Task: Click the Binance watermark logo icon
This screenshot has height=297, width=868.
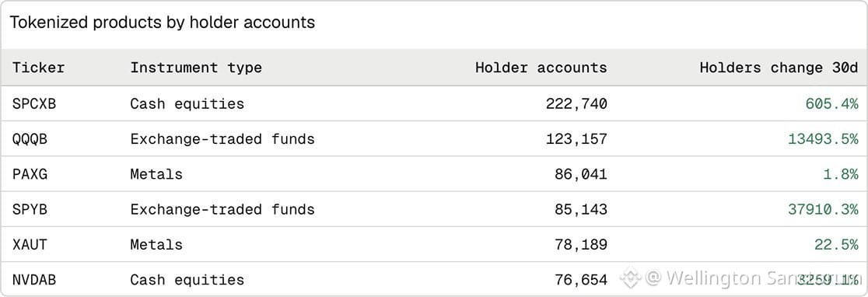Action: (630, 278)
